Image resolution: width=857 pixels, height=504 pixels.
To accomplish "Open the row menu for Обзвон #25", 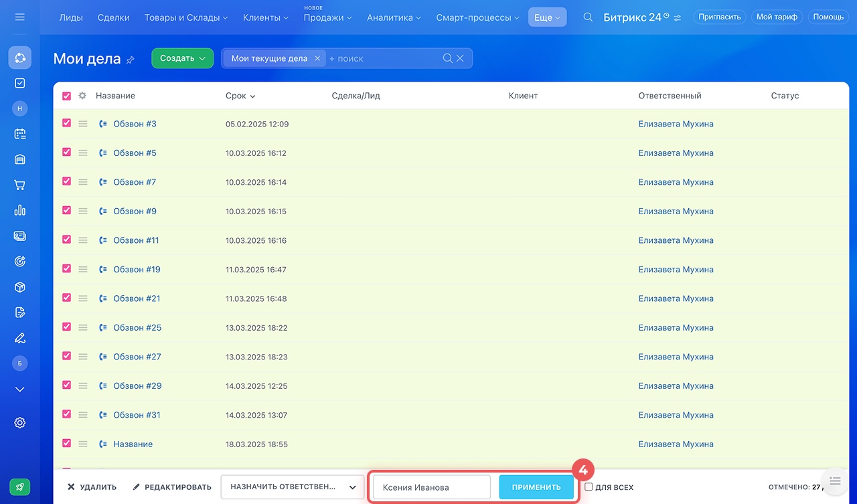I will coord(83,327).
